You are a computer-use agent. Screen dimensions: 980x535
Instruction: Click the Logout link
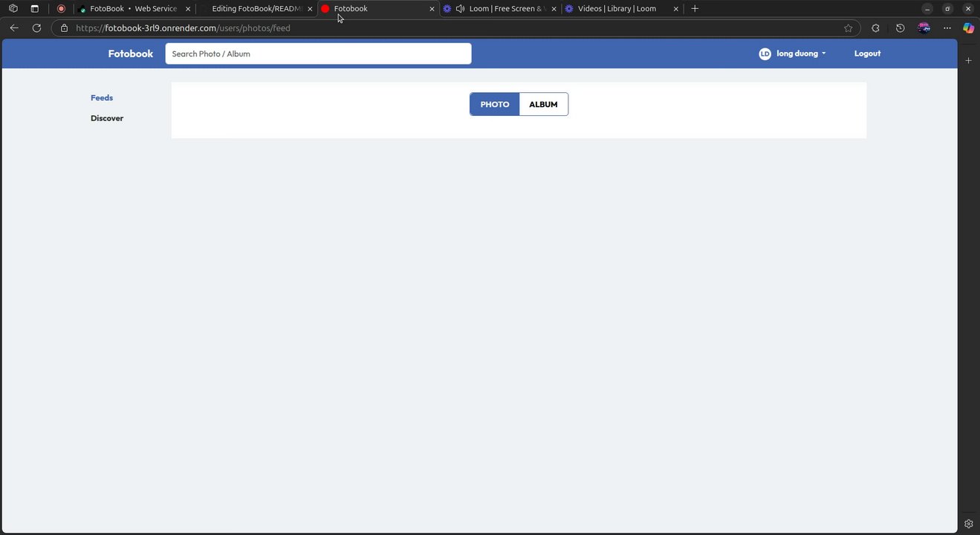coord(867,53)
